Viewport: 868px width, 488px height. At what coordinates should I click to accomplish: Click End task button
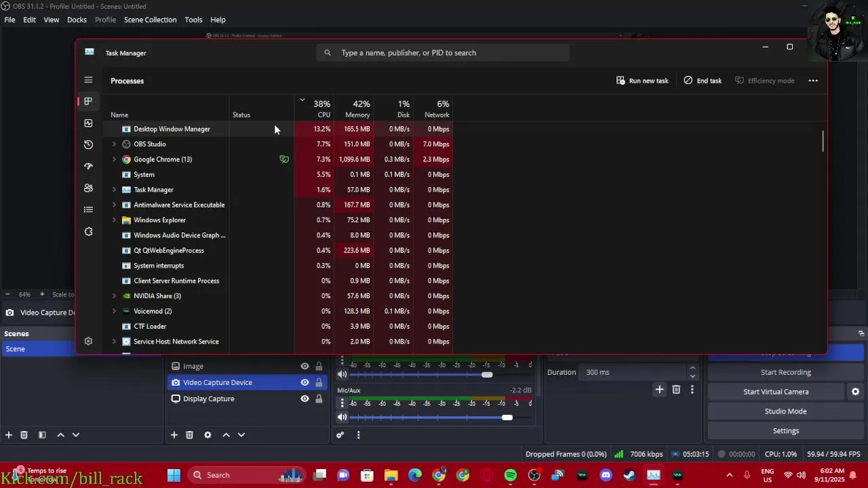(703, 81)
